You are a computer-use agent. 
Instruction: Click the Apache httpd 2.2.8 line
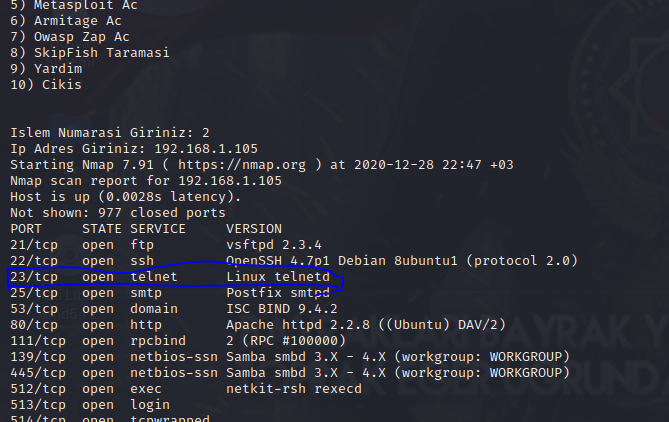(x=258, y=325)
